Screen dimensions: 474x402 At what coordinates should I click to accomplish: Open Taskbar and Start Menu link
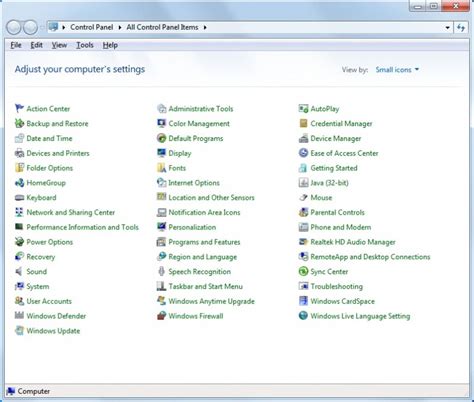coord(206,286)
